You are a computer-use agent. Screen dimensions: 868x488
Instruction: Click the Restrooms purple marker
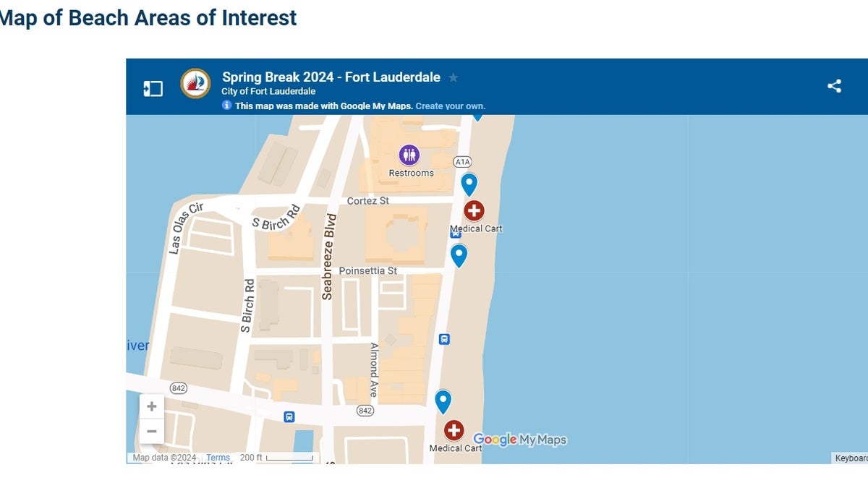point(409,155)
